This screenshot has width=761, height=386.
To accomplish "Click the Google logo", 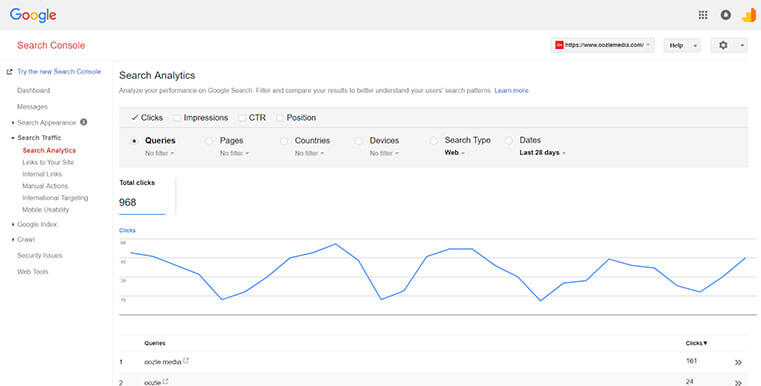I will pos(33,15).
